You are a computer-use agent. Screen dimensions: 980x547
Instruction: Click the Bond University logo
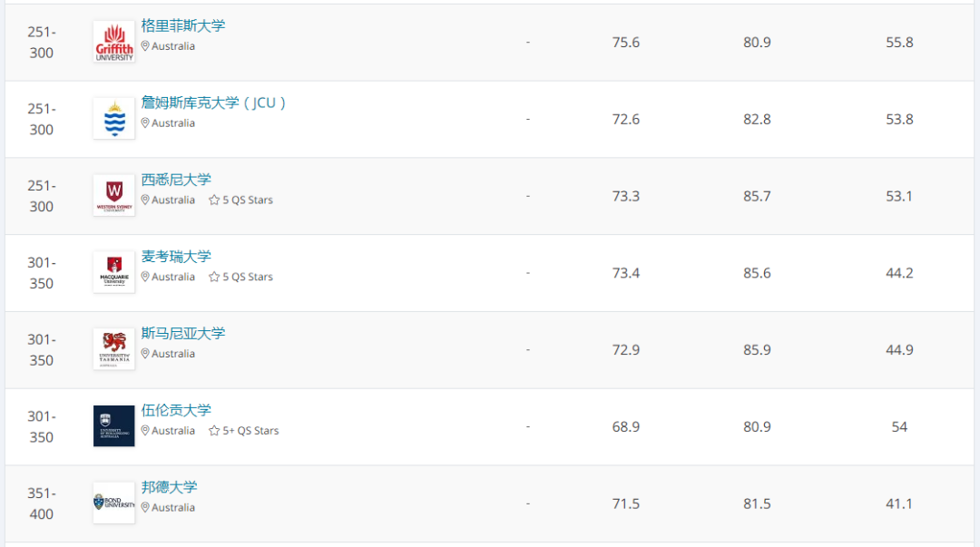113,503
